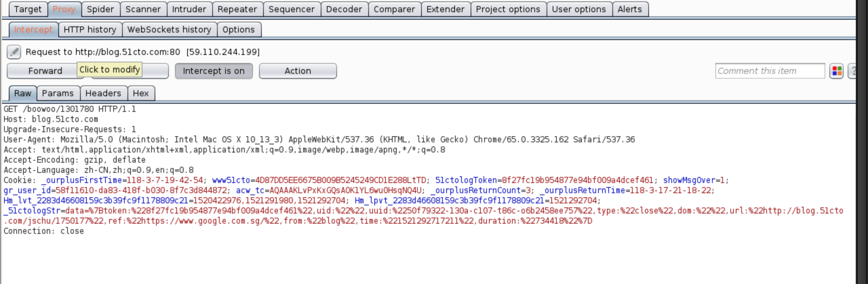
Task: Click the User-Agent header line
Action: (319, 140)
